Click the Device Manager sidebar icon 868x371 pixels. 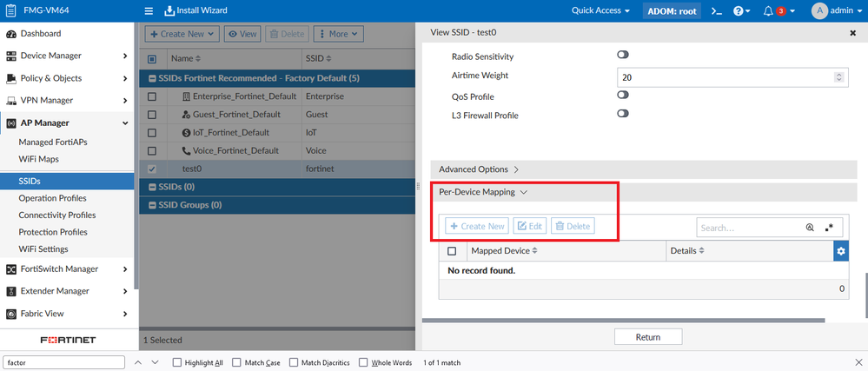coord(10,56)
